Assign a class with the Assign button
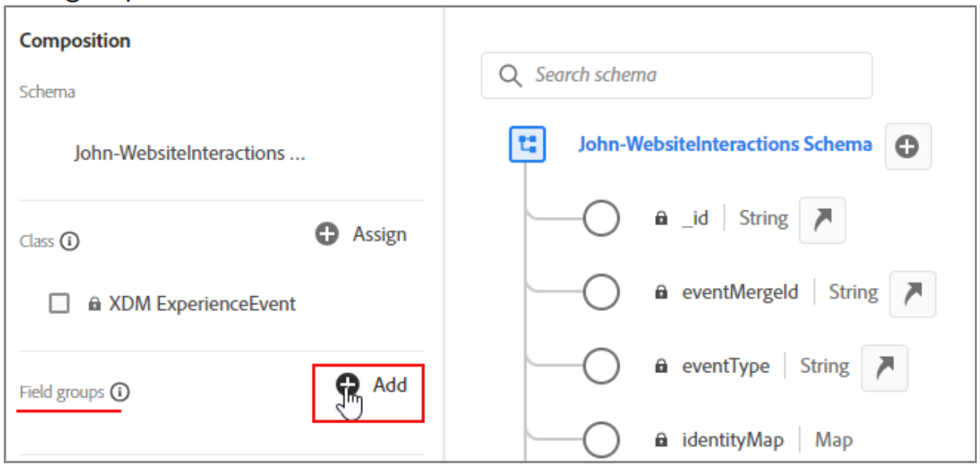This screenshot has width=980, height=467. click(x=360, y=235)
